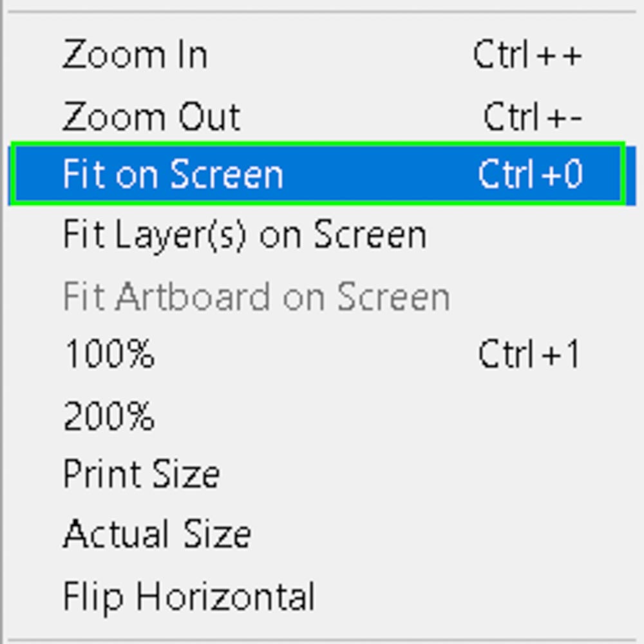644x644 pixels.
Task: Open the second menu entry listed
Action: point(151,116)
